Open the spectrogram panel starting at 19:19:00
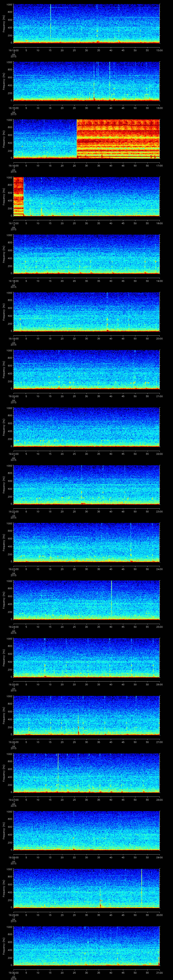 pyautogui.click(x=87, y=312)
